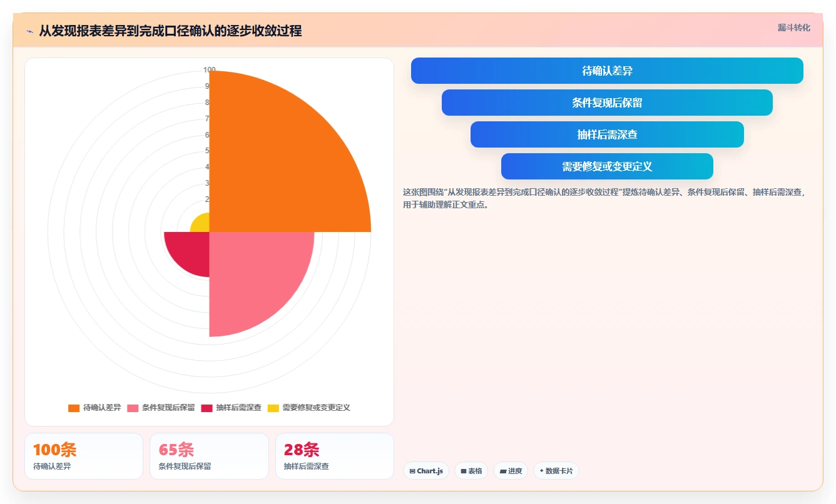
Task: Select the 需要修复或变更定义 funnel bar
Action: click(607, 166)
